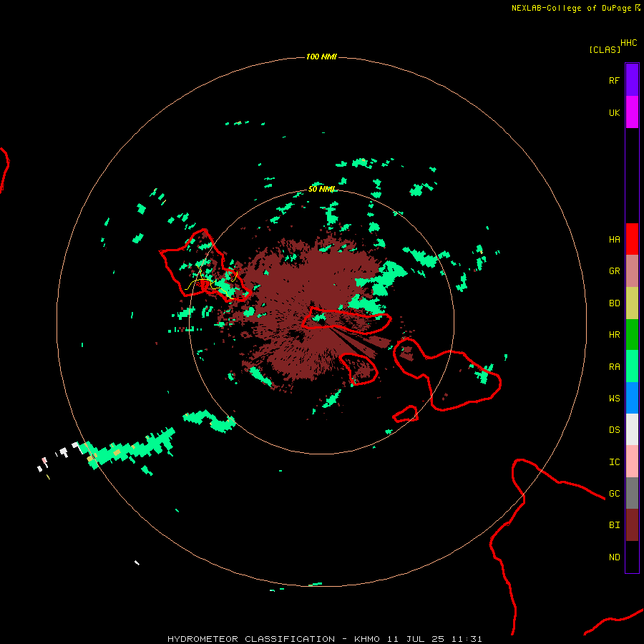Click the NEXLAB-College of DuPage watermark text
644x644 pixels.
click(x=571, y=8)
